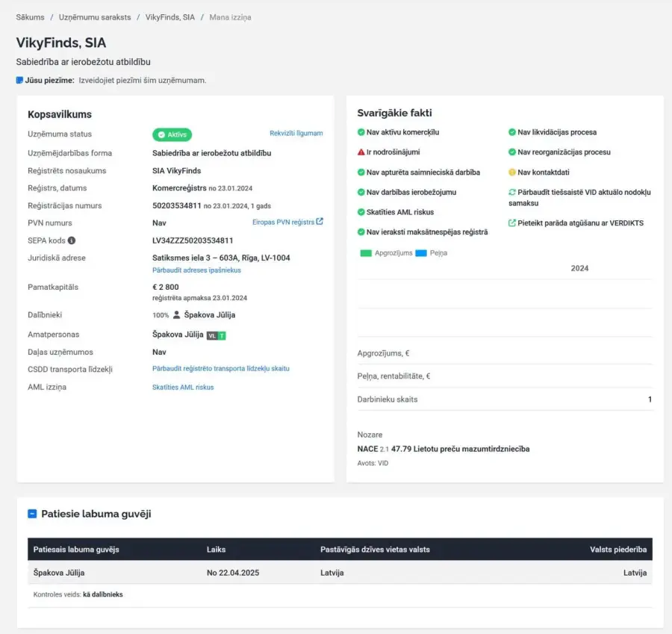Image resolution: width=672 pixels, height=634 pixels.
Task: Click Pārbaudīt tiešsaistē VID aktuālo nodokļu samaksu
Action: click(579, 198)
